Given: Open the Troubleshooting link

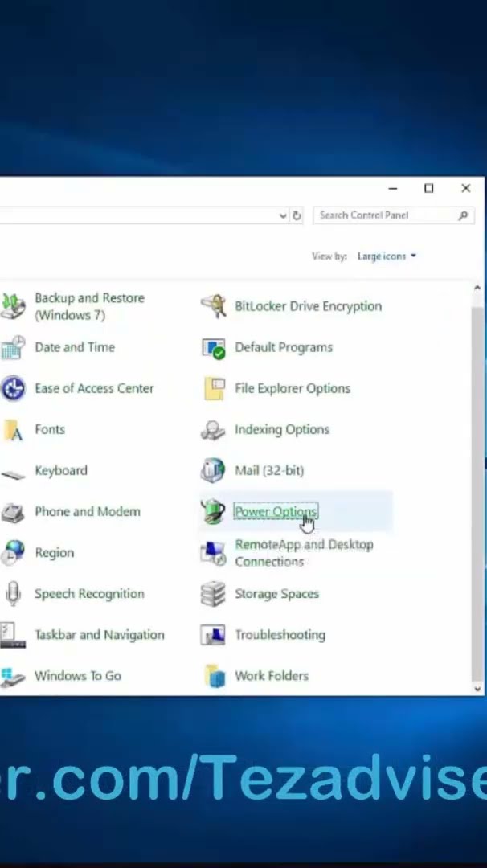Looking at the screenshot, I should [280, 634].
